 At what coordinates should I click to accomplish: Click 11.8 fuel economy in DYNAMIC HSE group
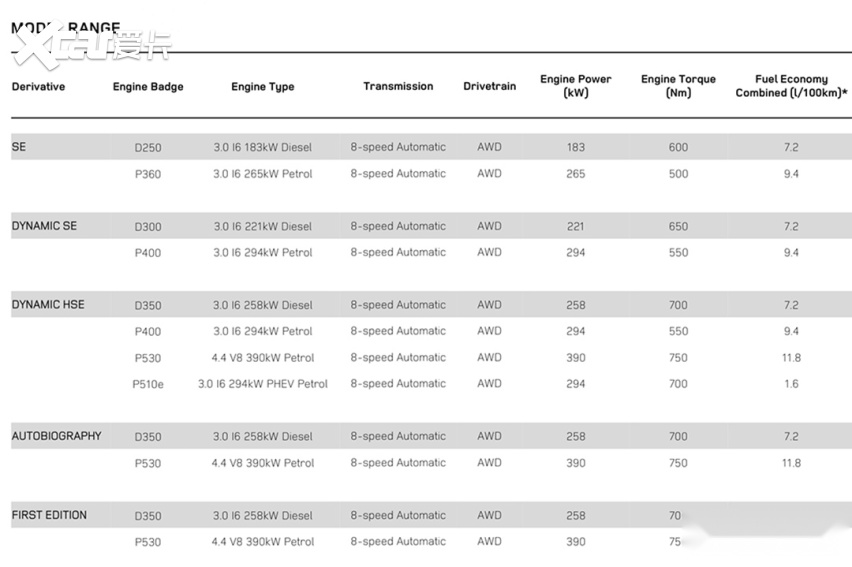point(791,358)
